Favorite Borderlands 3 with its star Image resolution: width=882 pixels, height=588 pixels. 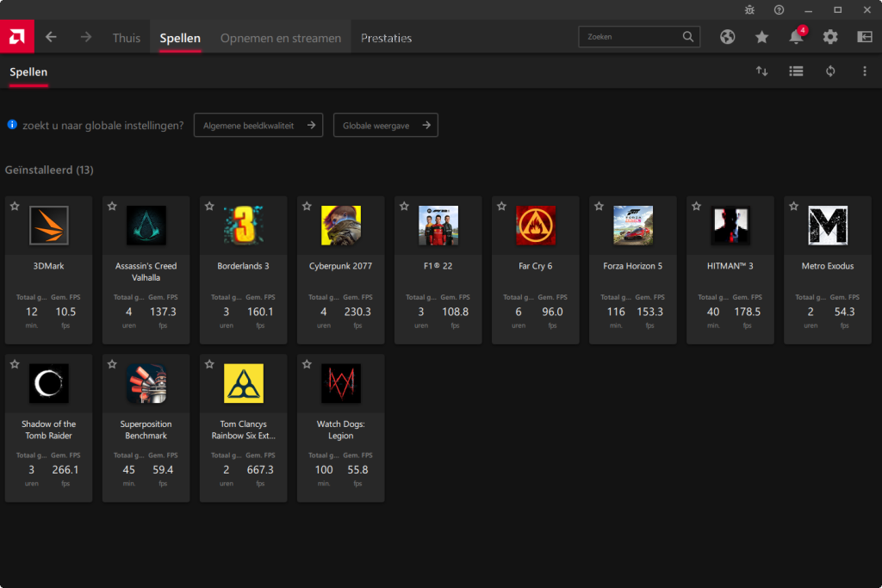pos(209,207)
